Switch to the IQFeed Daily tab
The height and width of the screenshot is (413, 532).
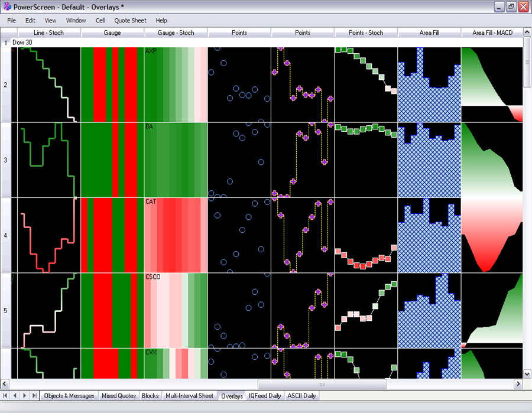pyautogui.click(x=264, y=396)
